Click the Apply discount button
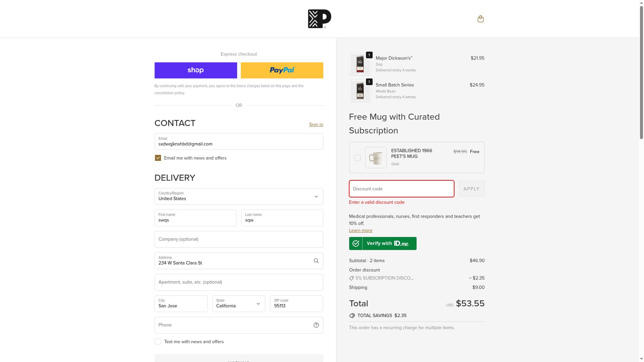Screen dimensions: 644x362 pos(471,189)
